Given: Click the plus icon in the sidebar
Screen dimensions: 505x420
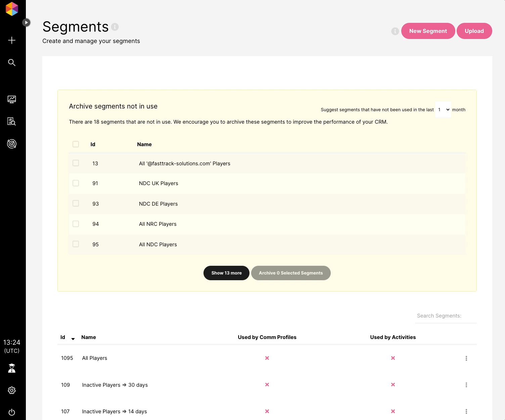Looking at the screenshot, I should [x=12, y=40].
